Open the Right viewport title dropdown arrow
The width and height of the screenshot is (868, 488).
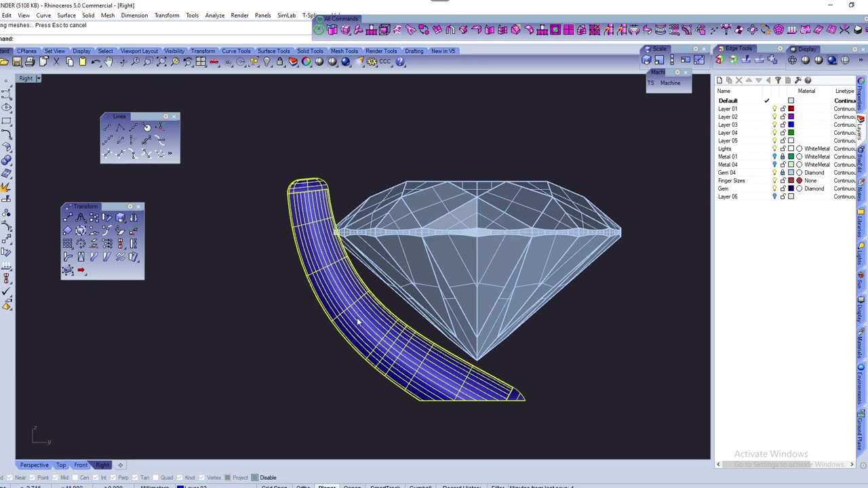(39, 79)
